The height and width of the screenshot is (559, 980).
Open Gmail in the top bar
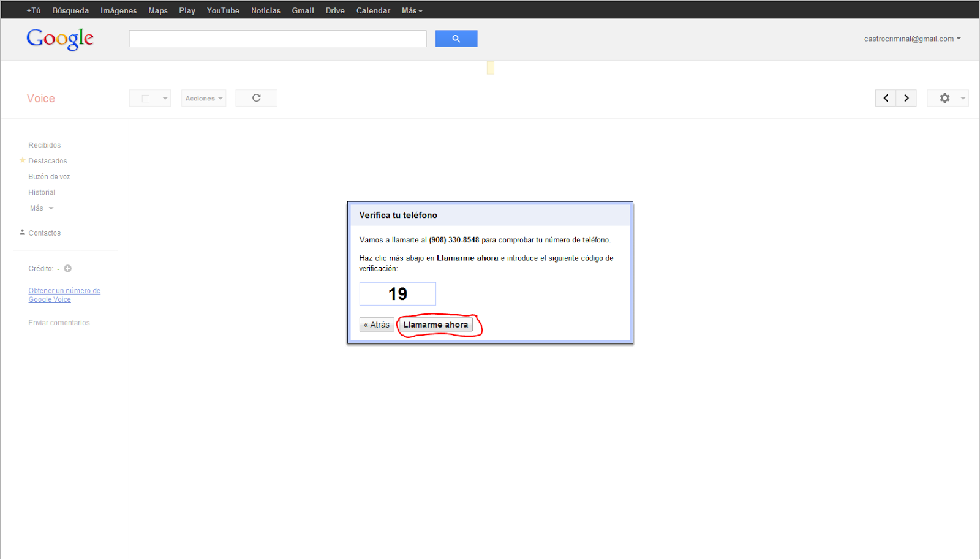click(x=303, y=10)
